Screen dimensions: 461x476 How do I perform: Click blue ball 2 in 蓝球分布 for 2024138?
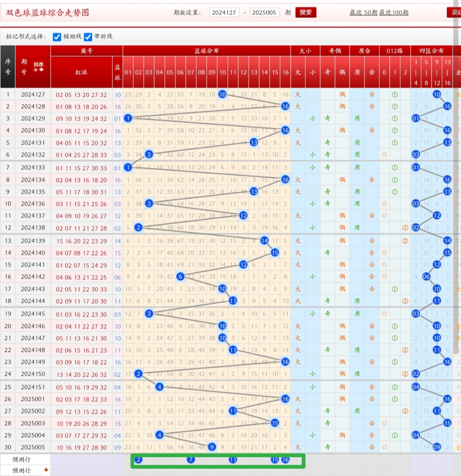138,227
